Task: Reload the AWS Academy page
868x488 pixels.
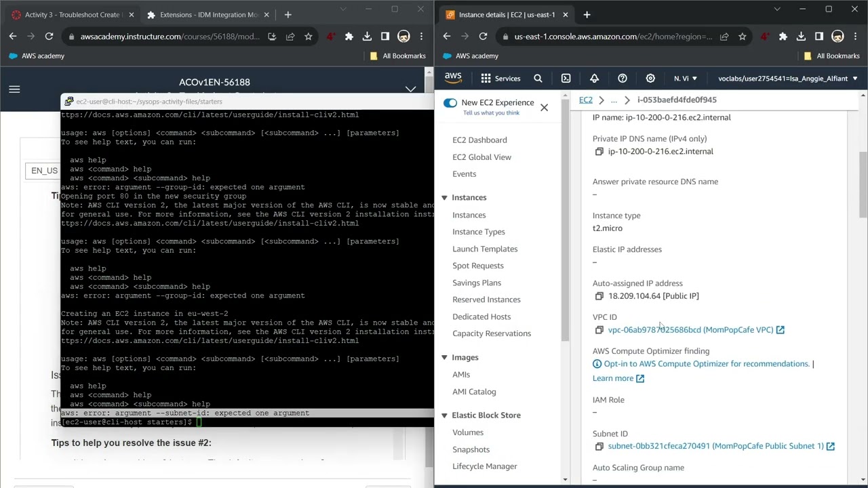Action: pyautogui.click(x=49, y=37)
